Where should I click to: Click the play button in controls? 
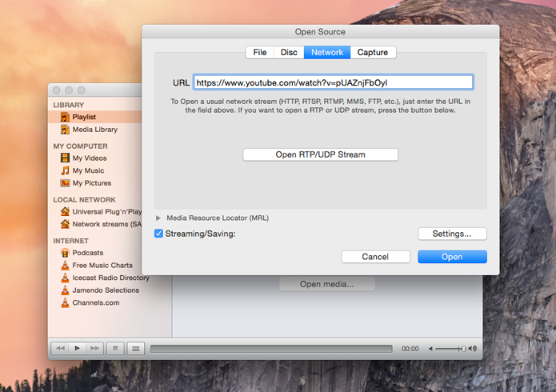(78, 348)
